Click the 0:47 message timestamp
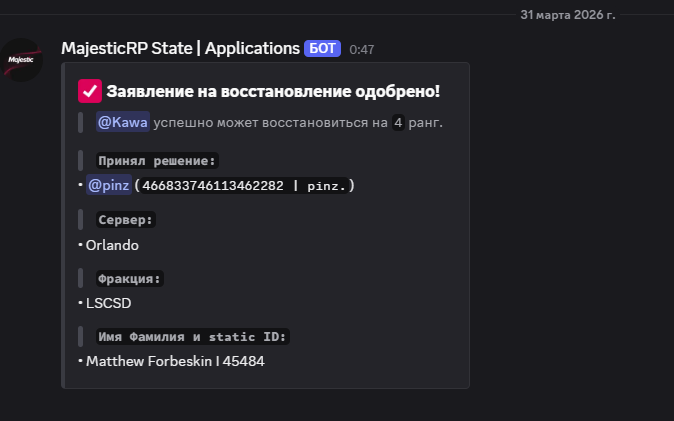The width and height of the screenshot is (674, 421). (x=362, y=49)
